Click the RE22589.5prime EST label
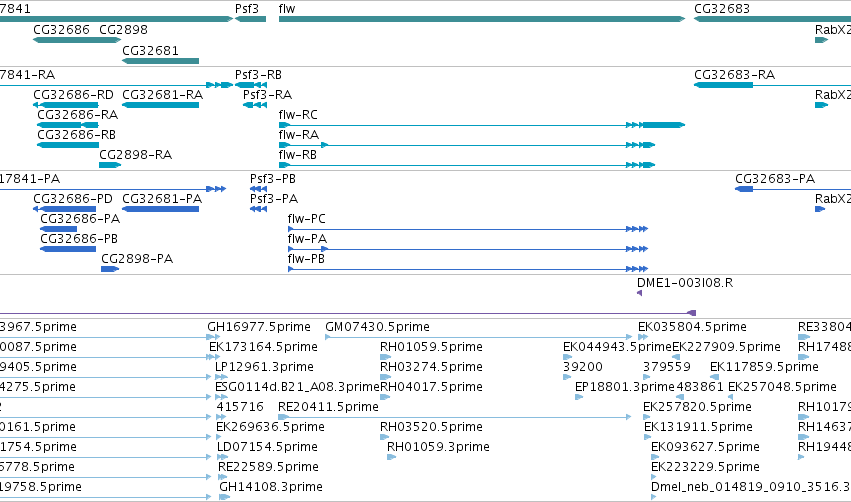 (269, 467)
